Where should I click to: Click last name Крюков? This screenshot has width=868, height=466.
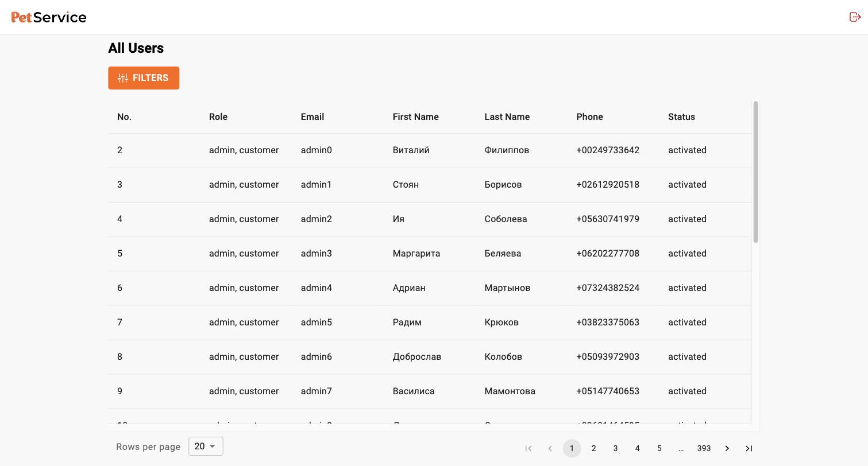click(x=501, y=322)
